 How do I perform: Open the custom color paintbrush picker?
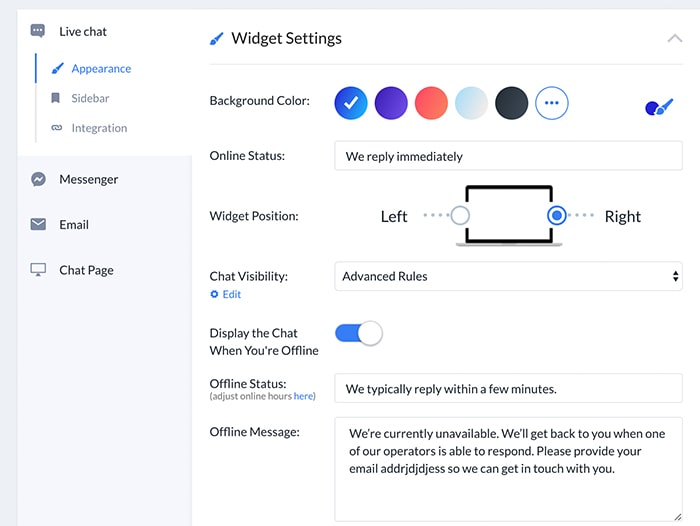coord(659,107)
